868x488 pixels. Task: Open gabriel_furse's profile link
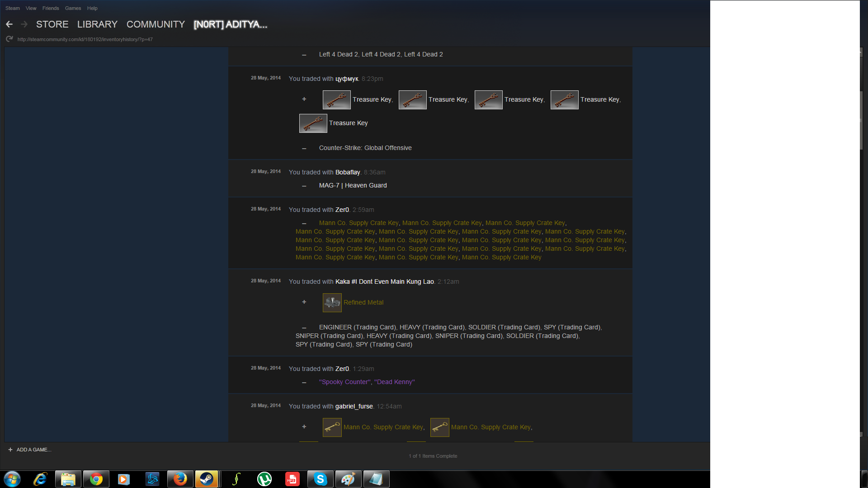pos(354,406)
